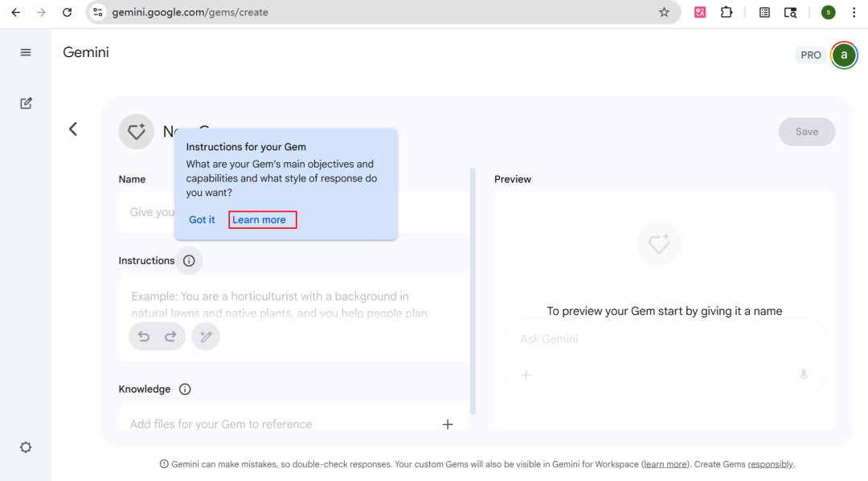The image size is (868, 481).
Task: Open the reading list icon in the browser toolbar
Action: coord(764,12)
